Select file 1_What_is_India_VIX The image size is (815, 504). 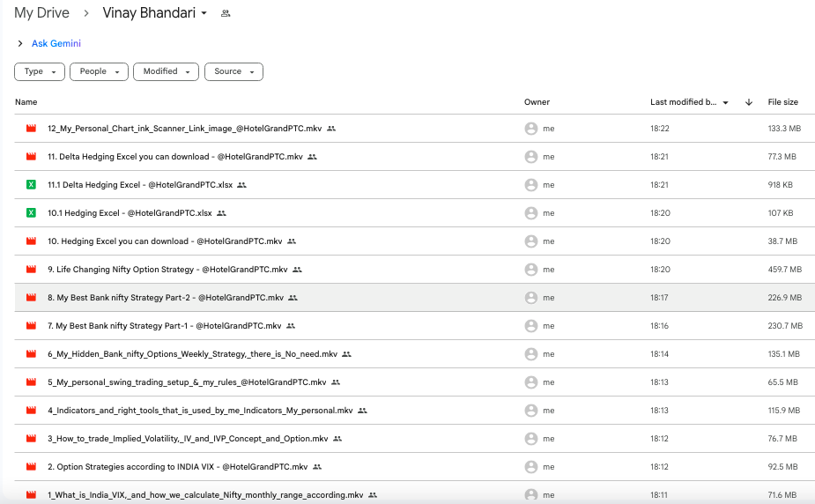click(x=205, y=494)
